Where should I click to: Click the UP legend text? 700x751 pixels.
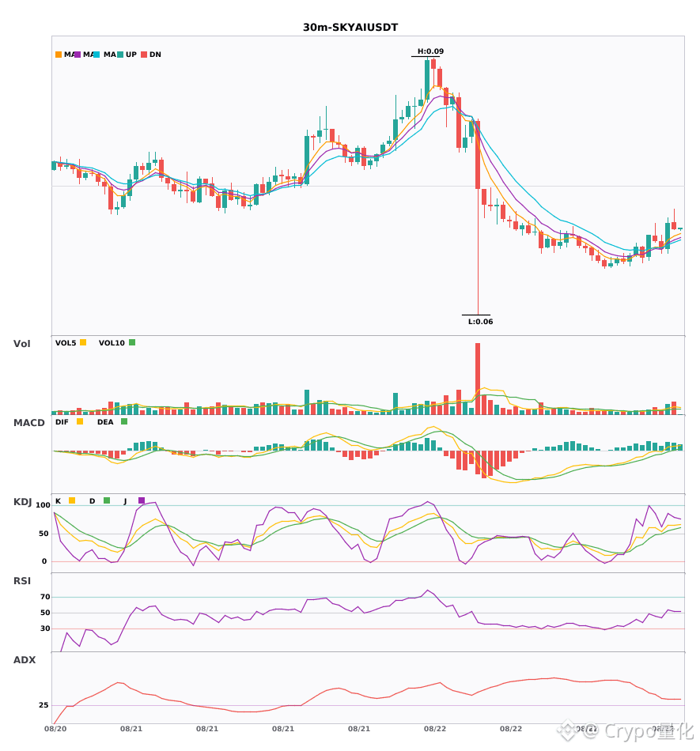pos(131,55)
